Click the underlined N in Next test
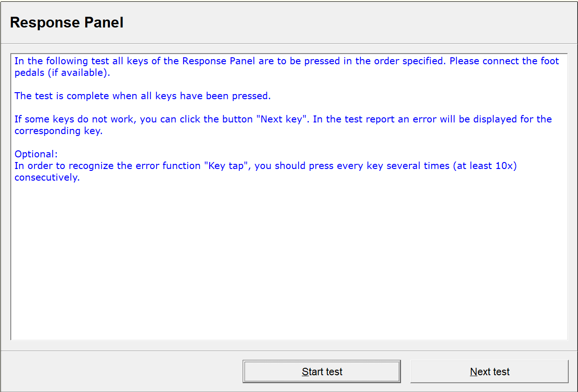578x392 pixels. coord(474,372)
